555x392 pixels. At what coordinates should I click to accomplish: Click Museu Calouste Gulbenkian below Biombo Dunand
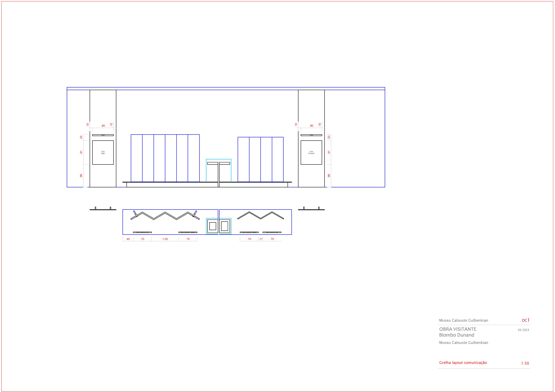[464, 343]
